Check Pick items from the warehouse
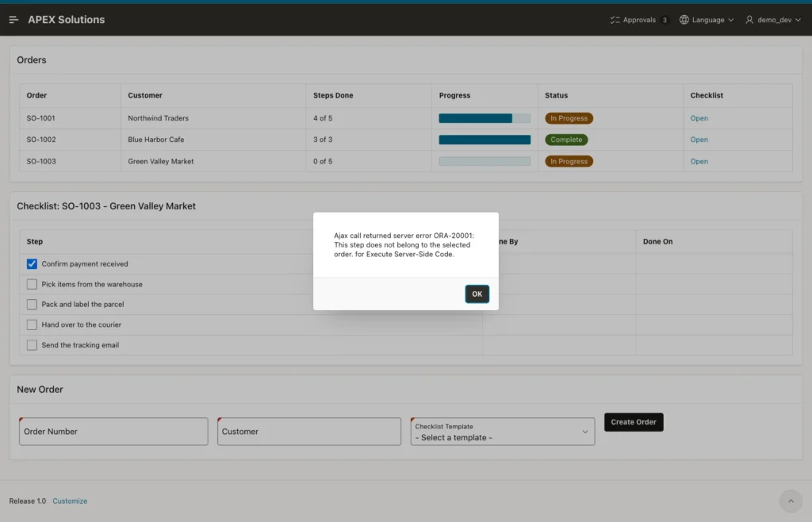Image resolution: width=812 pixels, height=522 pixels. coord(32,284)
